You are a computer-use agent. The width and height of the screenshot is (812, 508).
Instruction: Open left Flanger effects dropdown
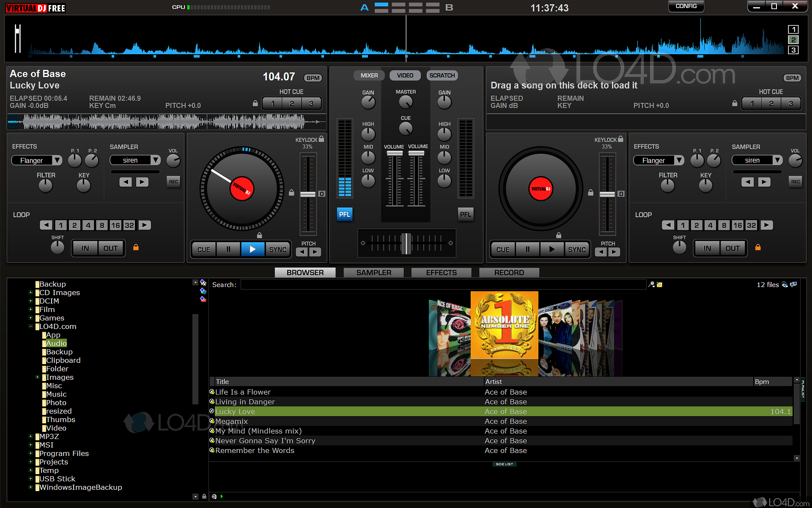[57, 160]
